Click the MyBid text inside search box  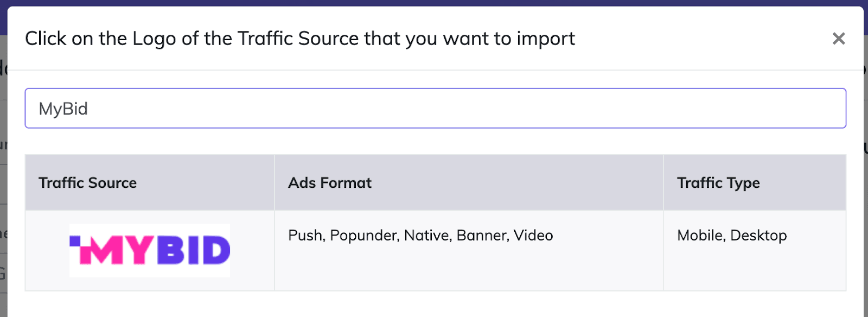point(63,109)
